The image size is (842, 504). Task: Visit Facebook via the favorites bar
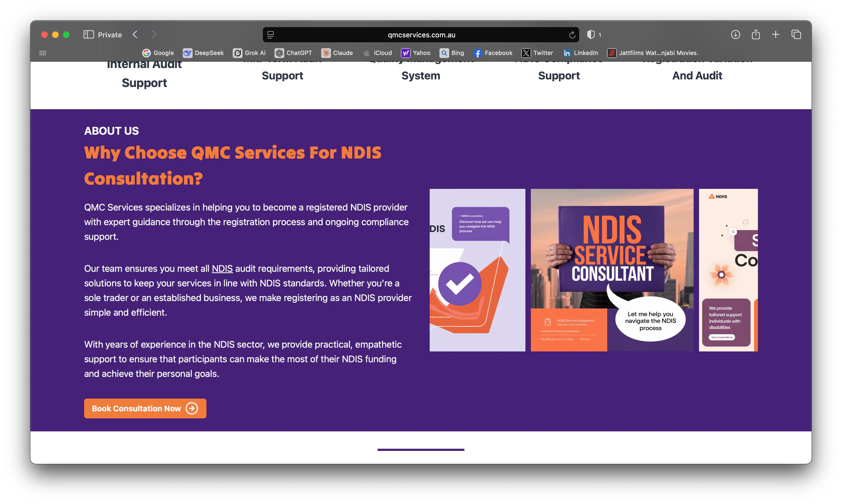pos(493,53)
